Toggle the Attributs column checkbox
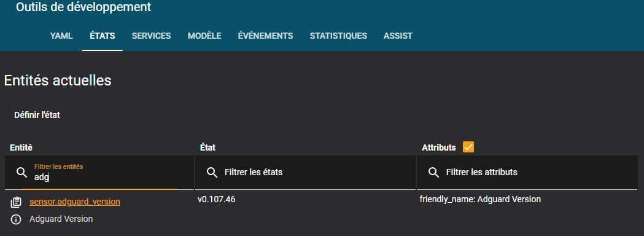 point(468,147)
